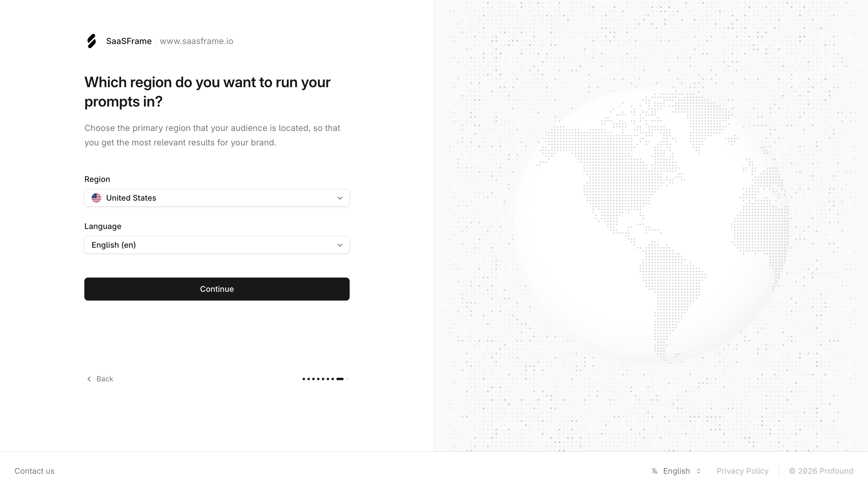Open the Region dropdown

[217, 198]
